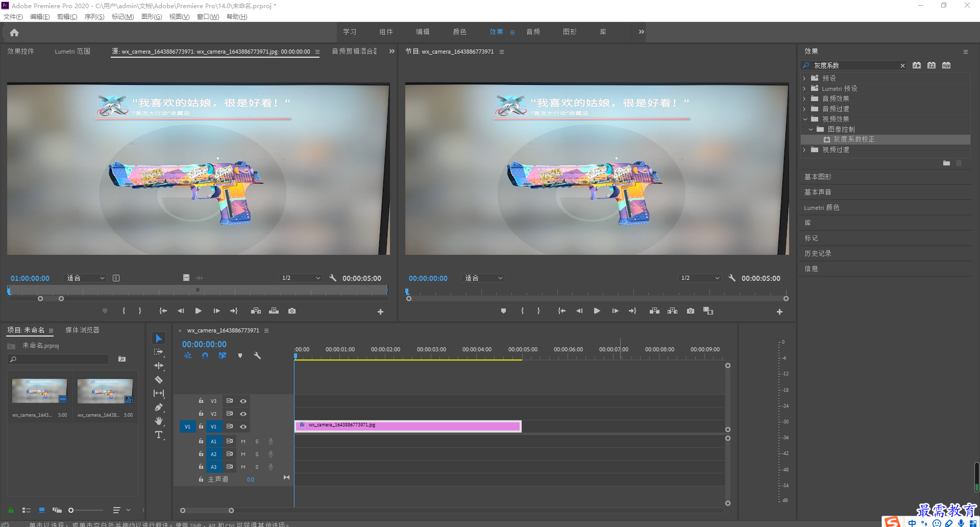This screenshot has height=527, width=980.
Task: Mute audio track A1
Action: point(243,441)
